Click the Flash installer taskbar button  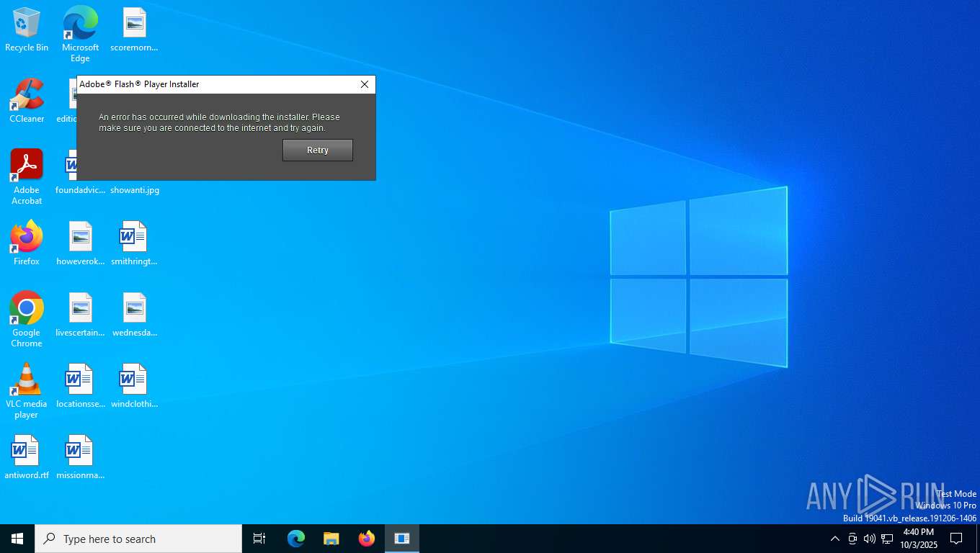(x=402, y=539)
